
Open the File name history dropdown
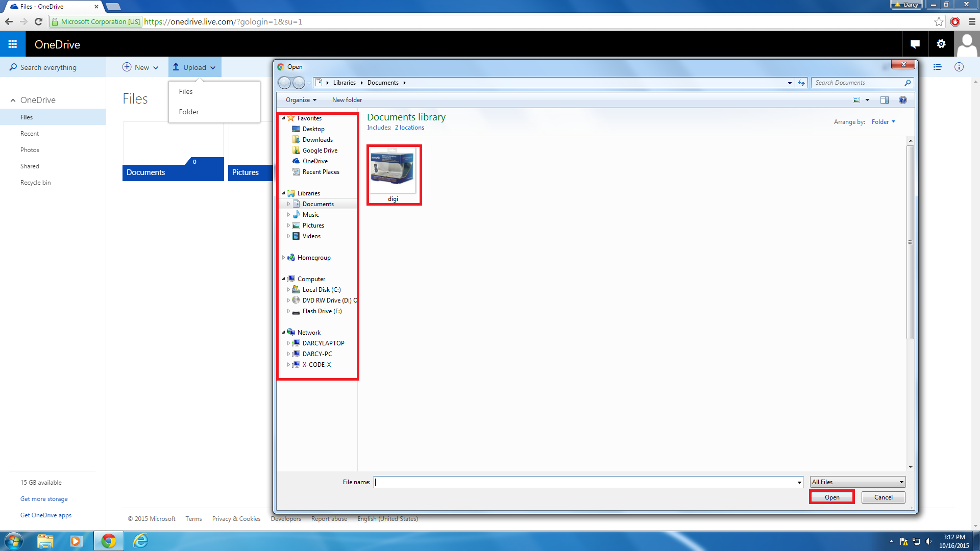click(x=799, y=482)
